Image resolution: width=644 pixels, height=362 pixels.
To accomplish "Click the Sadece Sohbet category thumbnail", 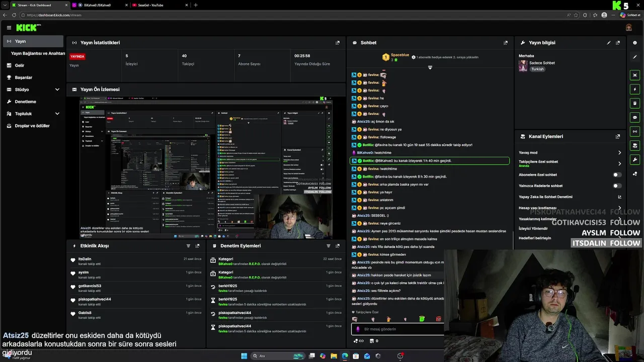I will tap(523, 66).
